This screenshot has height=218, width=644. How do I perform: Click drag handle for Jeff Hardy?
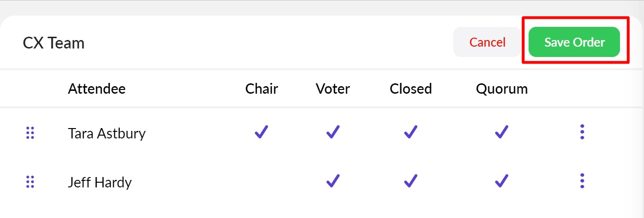pos(30,182)
